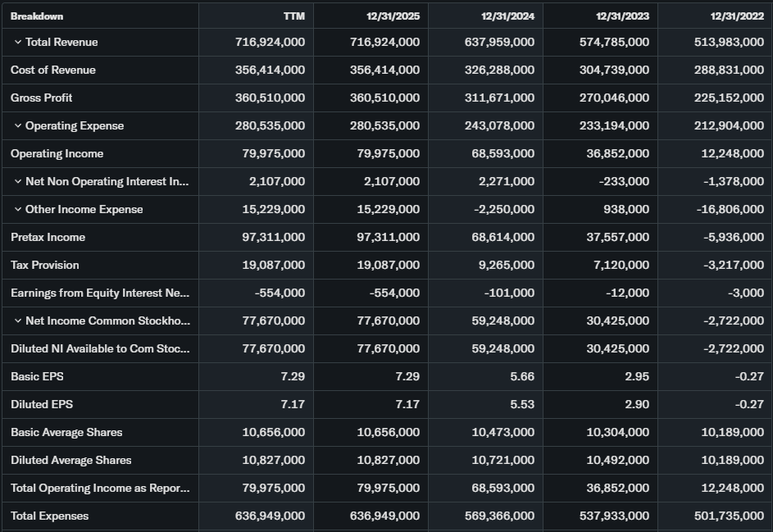The height and width of the screenshot is (532, 773).
Task: Click the TTM Diluted EPS value 7.17
Action: 292,404
